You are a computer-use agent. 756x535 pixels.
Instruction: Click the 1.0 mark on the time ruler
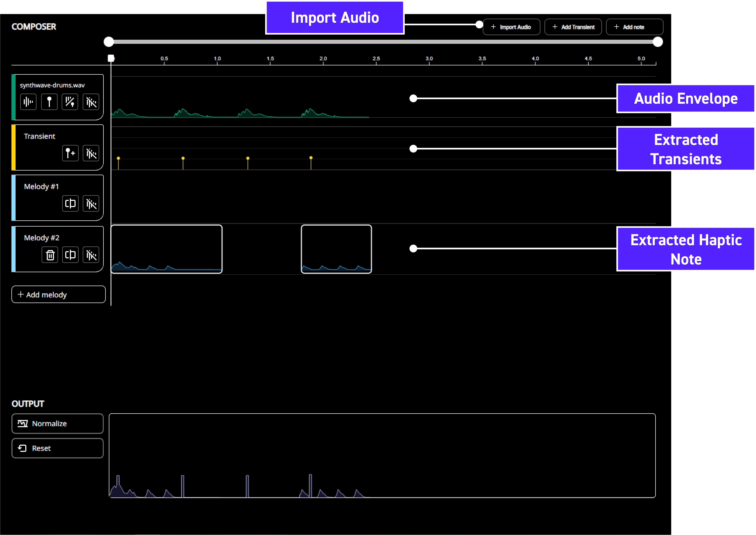click(x=217, y=59)
